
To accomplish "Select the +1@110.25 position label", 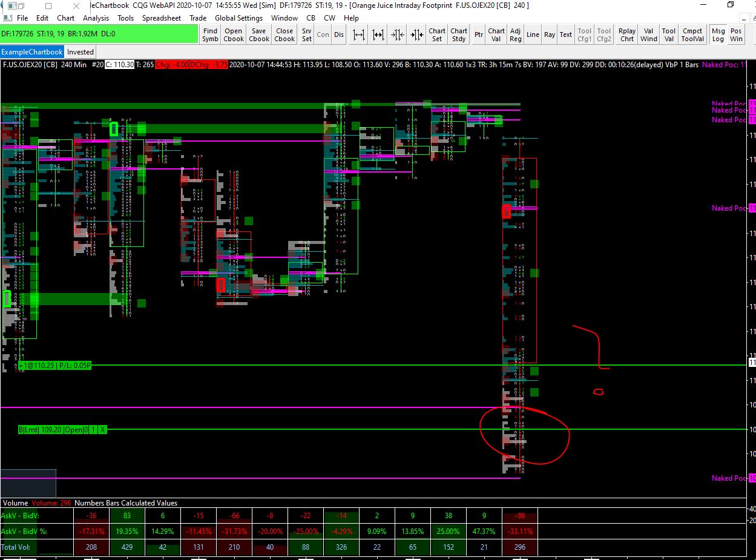I will [x=54, y=366].
